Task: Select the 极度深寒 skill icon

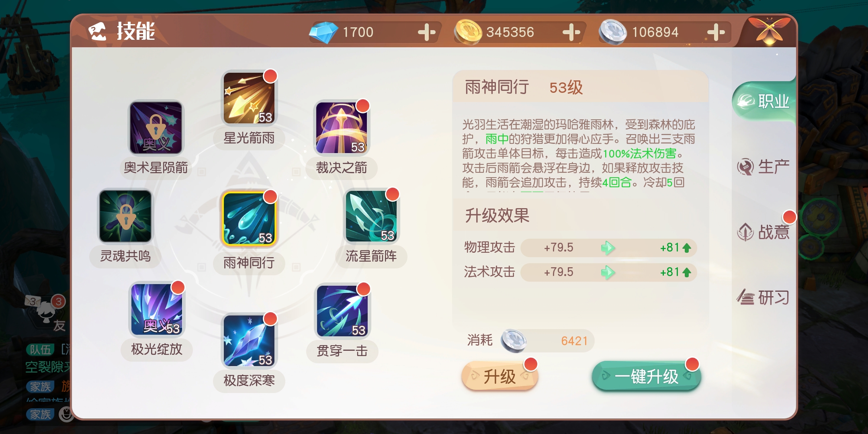Action: [x=249, y=341]
